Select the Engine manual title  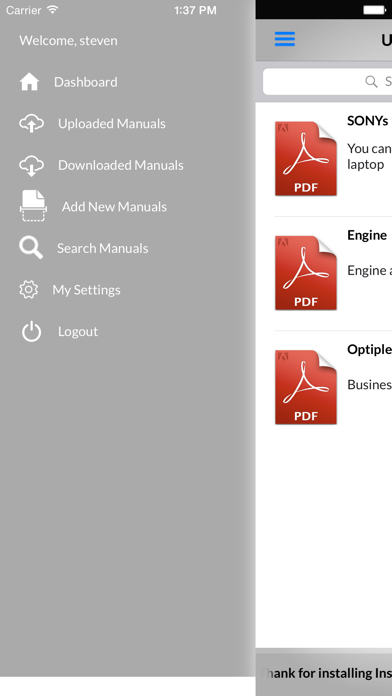pos(367,235)
